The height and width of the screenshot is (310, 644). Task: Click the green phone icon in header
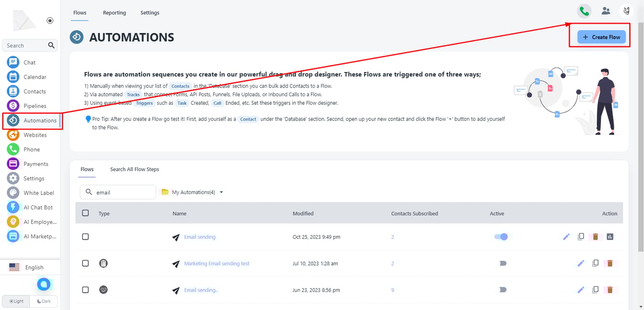[584, 11]
